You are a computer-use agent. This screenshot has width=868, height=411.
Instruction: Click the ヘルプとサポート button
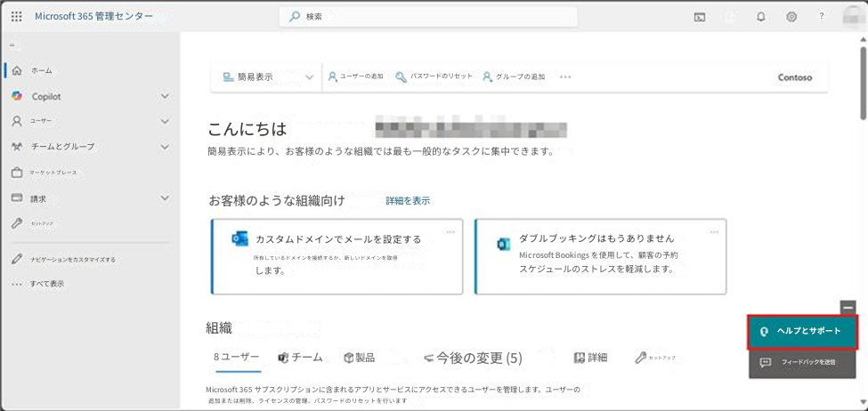(803, 331)
